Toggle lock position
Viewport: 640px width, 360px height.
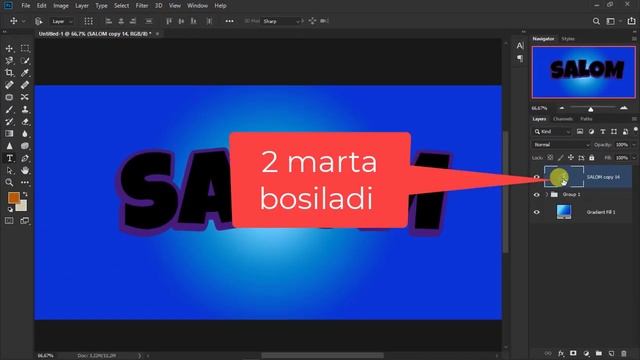click(x=571, y=158)
